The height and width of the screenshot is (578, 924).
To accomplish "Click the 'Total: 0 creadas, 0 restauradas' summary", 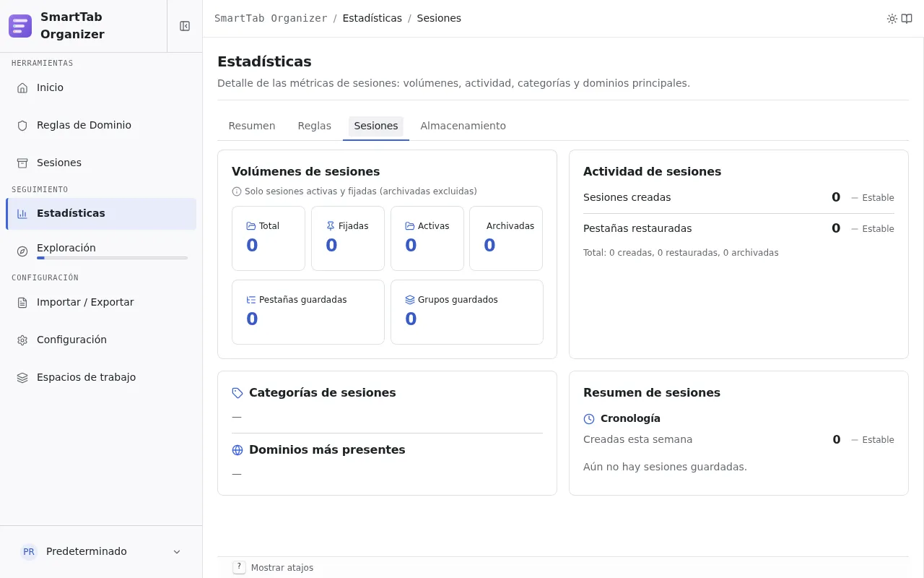I will 681,253.
